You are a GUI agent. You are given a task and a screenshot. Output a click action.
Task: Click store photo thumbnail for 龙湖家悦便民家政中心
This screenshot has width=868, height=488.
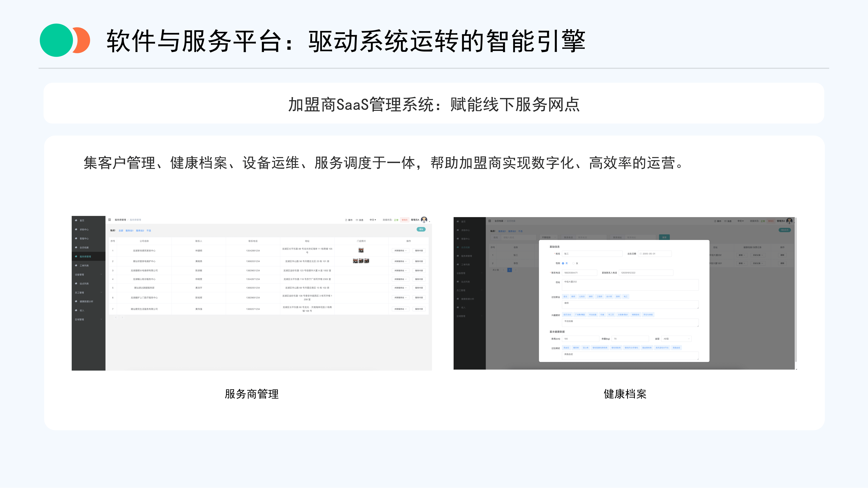[361, 250]
